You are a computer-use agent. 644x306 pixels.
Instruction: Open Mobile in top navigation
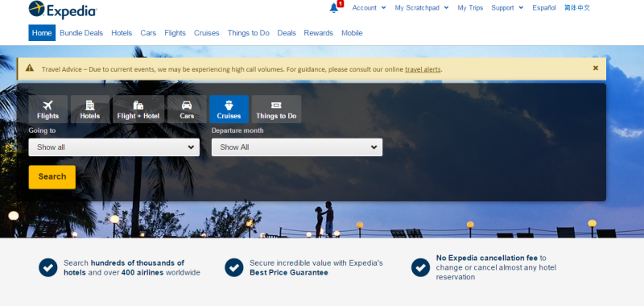tap(352, 33)
